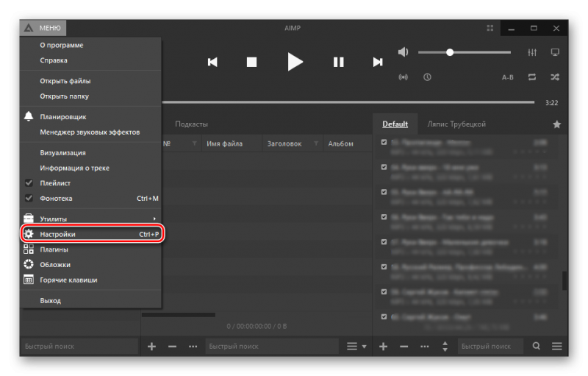Start playback with the large Play button
The height and width of the screenshot is (376, 588).
click(x=295, y=62)
